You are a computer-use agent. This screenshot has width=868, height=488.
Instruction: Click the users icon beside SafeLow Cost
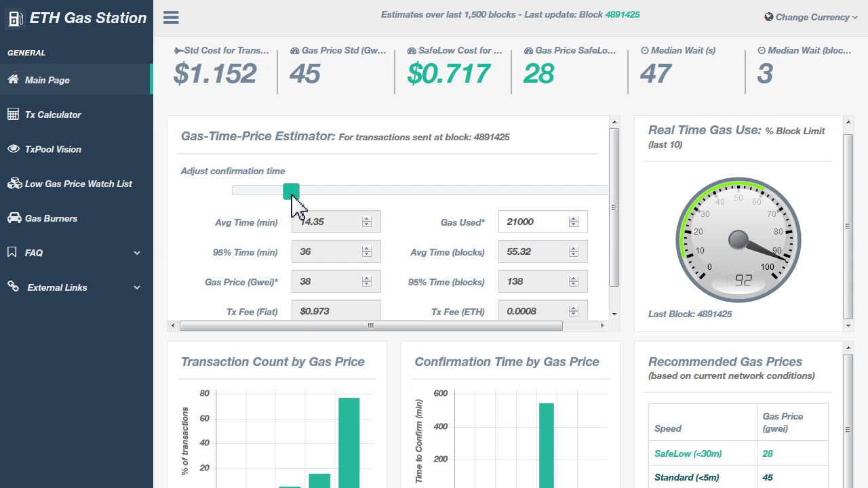point(412,50)
